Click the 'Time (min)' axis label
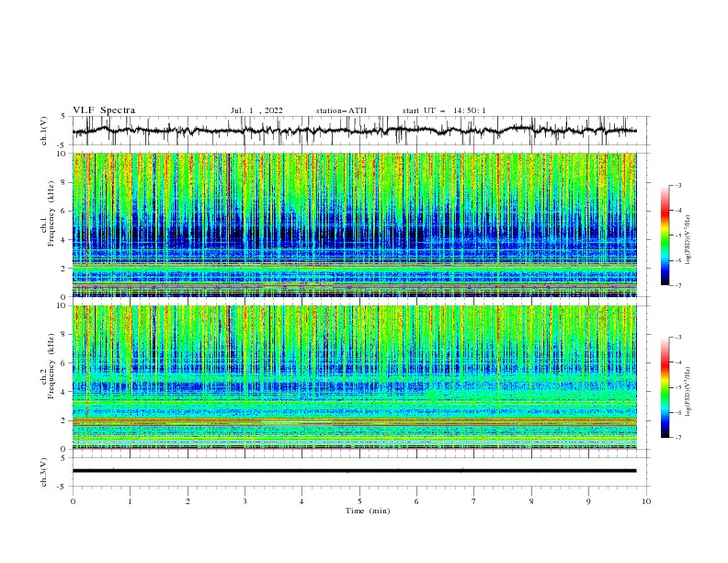728x563 pixels. (x=368, y=511)
